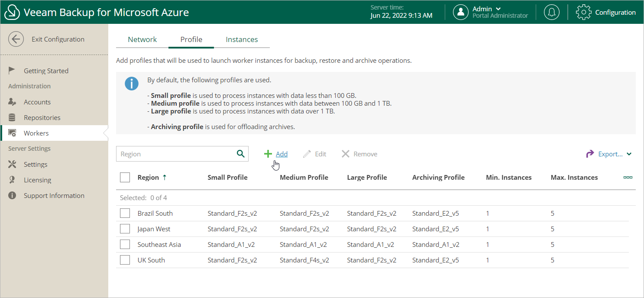Click the Veeam logo icon
644x298 pixels.
tap(12, 12)
